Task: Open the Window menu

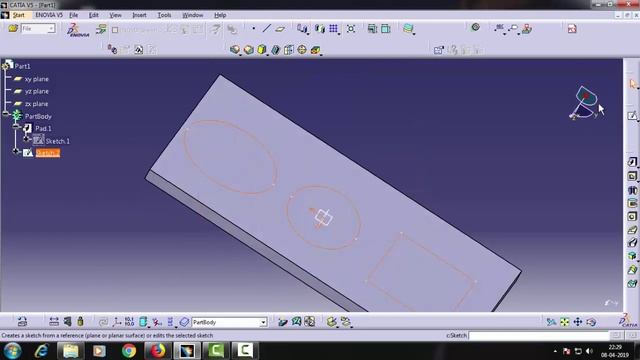Action: pos(193,15)
